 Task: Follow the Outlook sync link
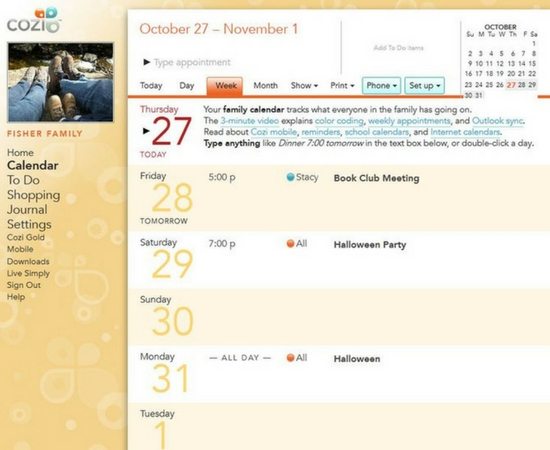click(x=498, y=121)
